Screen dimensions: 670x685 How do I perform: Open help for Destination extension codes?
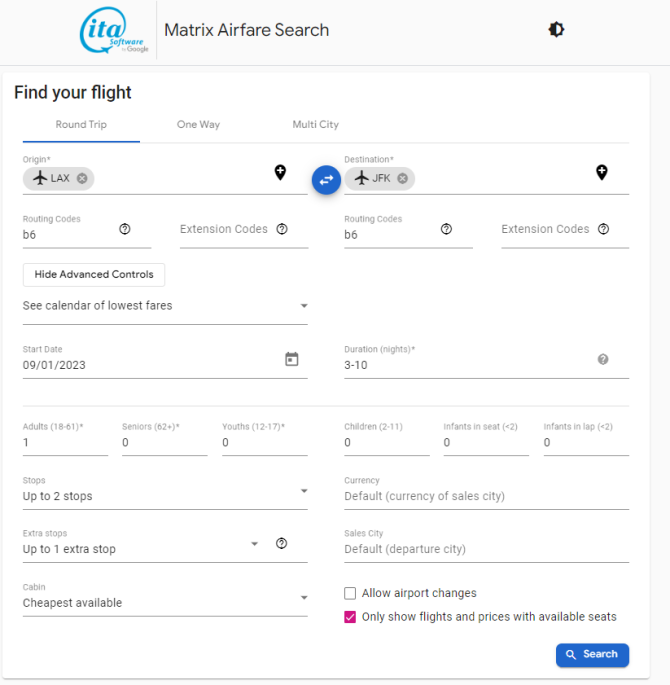coord(604,229)
